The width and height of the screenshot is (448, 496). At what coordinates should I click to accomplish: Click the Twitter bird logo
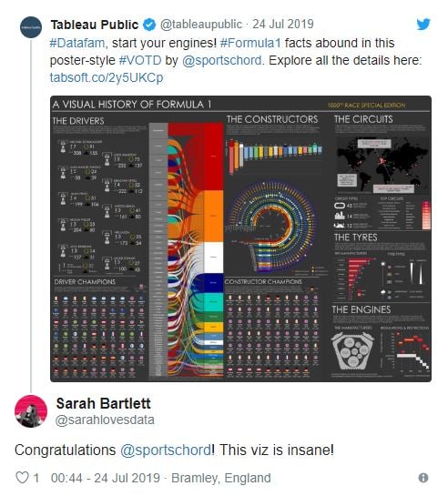(423, 25)
